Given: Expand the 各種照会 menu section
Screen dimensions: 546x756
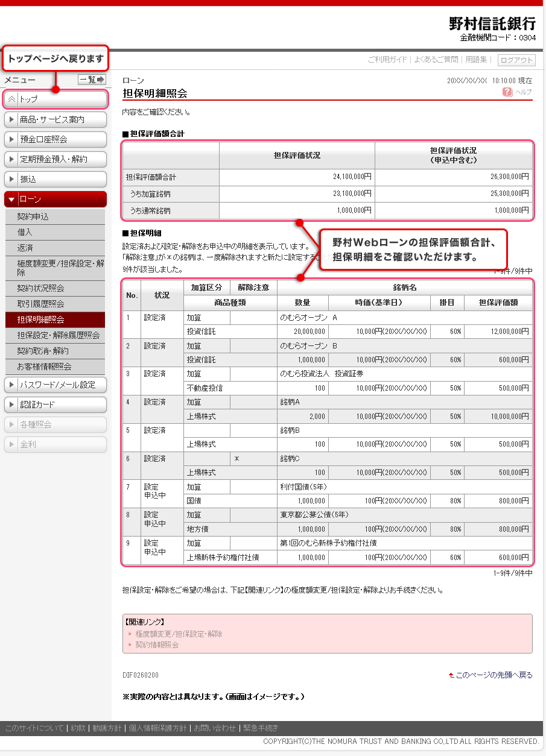Looking at the screenshot, I should tap(55, 424).
